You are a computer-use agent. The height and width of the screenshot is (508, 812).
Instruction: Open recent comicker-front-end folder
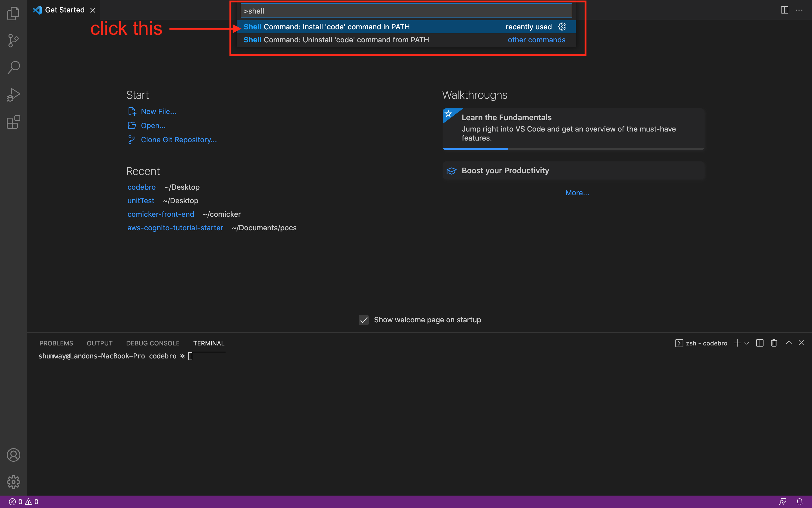[161, 214]
